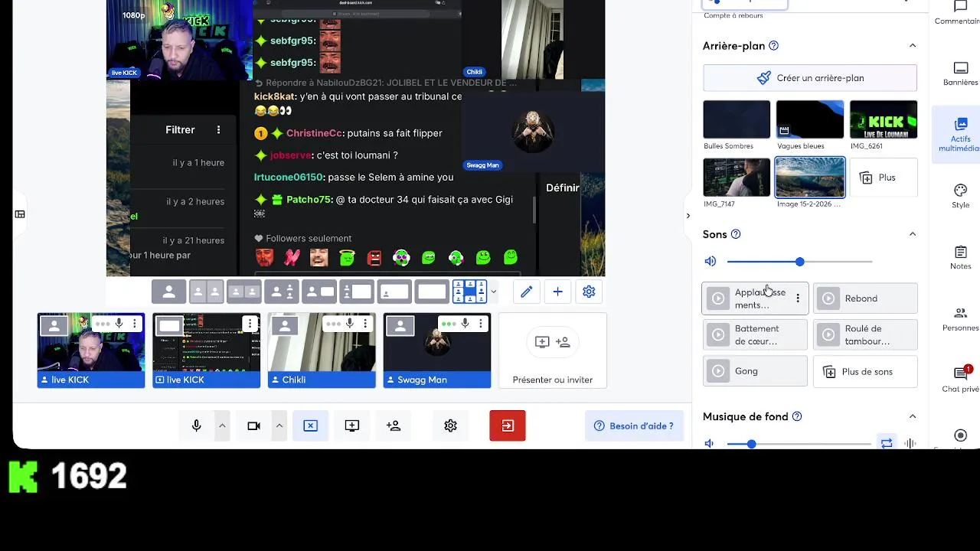Open Bannières tab in sidebar
The width and height of the screenshot is (980, 551).
(960, 74)
